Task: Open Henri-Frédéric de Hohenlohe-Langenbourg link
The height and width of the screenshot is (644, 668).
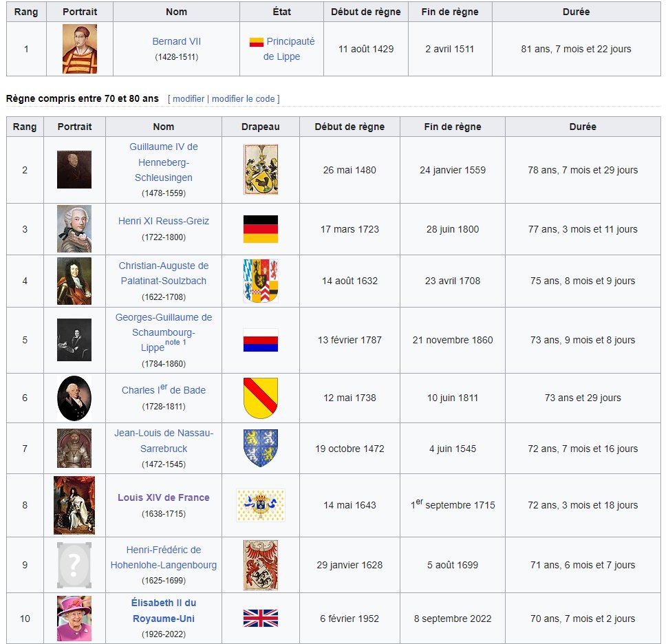Action: [x=164, y=557]
